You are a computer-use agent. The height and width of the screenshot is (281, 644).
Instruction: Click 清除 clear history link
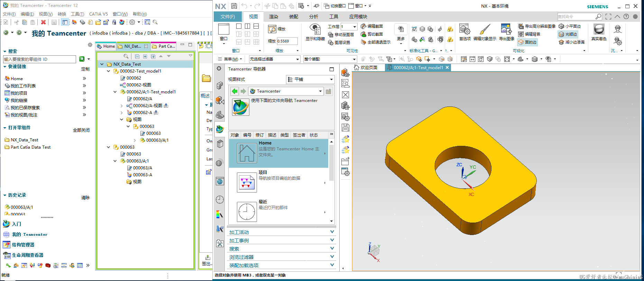click(85, 198)
